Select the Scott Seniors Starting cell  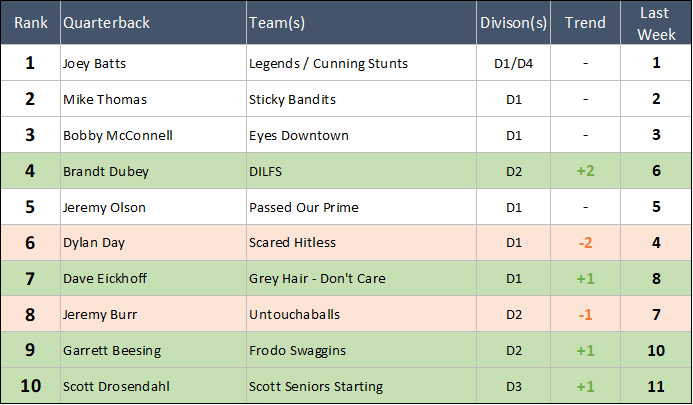click(x=315, y=387)
